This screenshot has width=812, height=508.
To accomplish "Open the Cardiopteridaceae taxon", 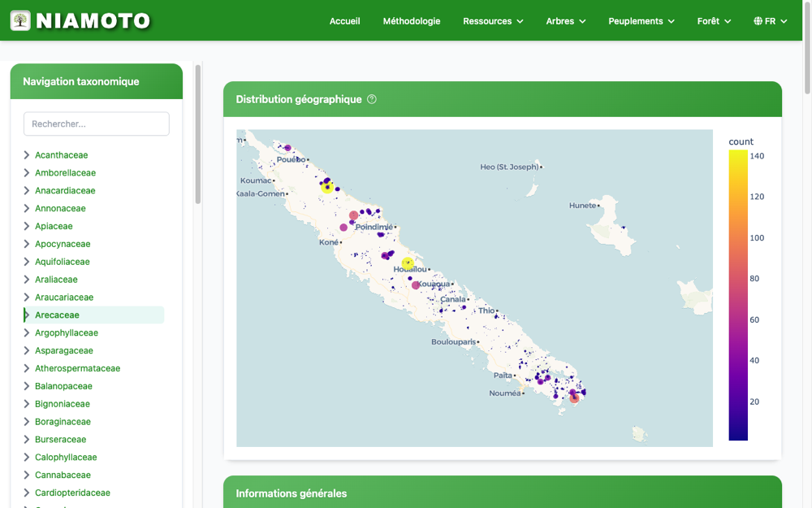I will click(72, 493).
